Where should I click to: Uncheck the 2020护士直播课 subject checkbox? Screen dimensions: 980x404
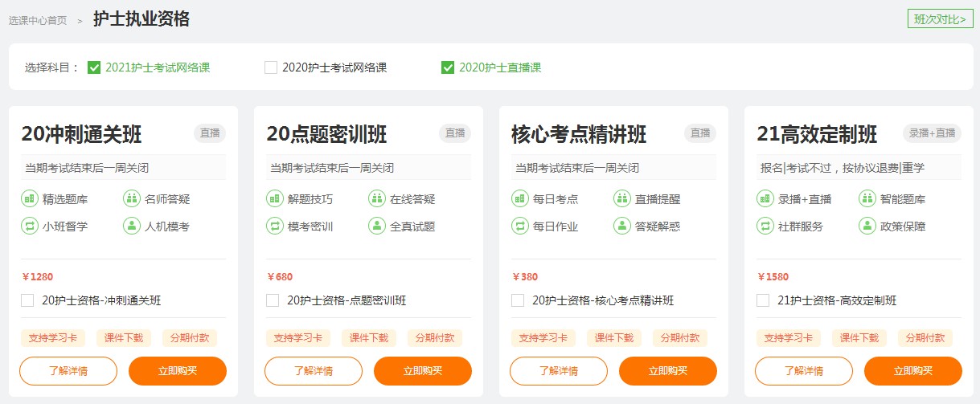click(x=448, y=67)
